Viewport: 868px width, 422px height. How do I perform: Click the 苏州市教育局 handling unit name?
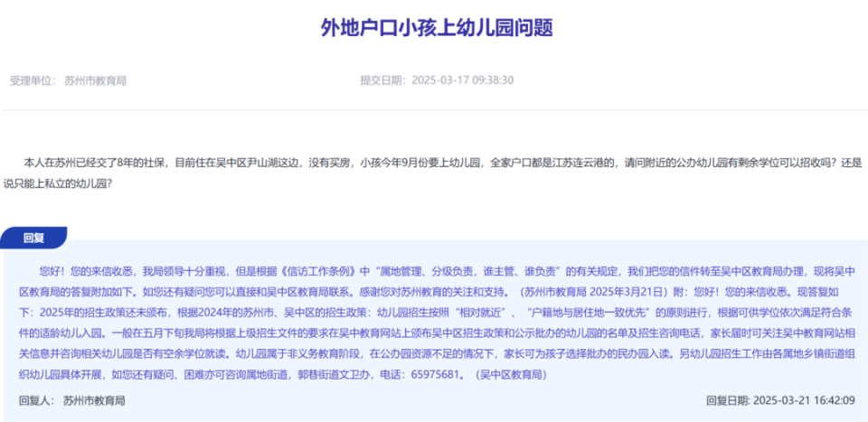95,80
